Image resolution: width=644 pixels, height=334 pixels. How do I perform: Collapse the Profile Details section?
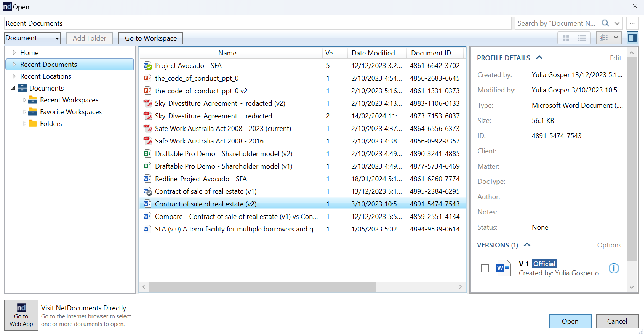539,58
